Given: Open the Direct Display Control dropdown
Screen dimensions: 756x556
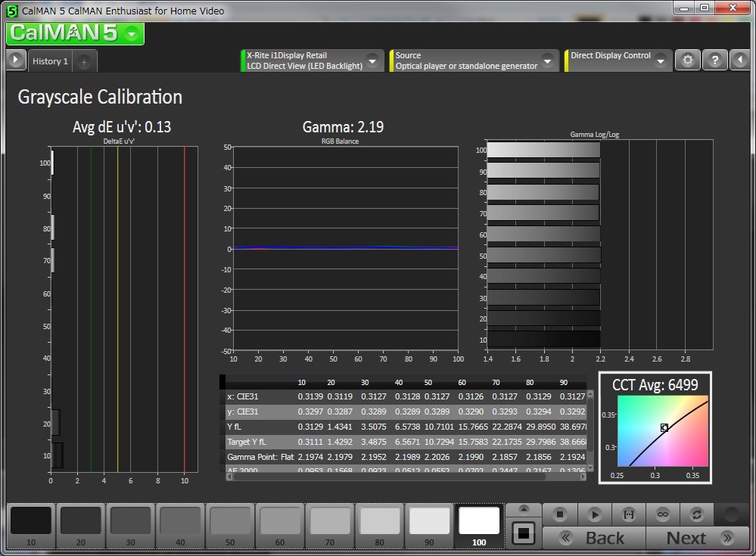Looking at the screenshot, I should pyautogui.click(x=661, y=61).
